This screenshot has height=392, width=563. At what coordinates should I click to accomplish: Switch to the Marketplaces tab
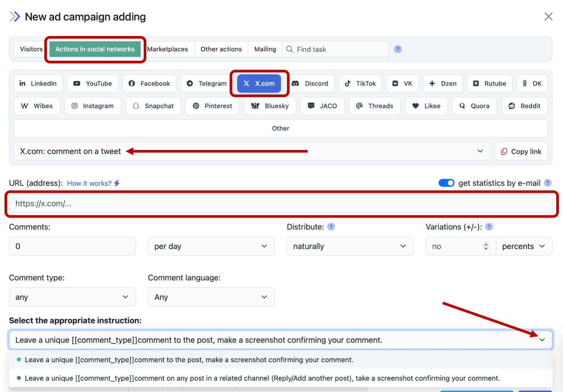click(168, 49)
